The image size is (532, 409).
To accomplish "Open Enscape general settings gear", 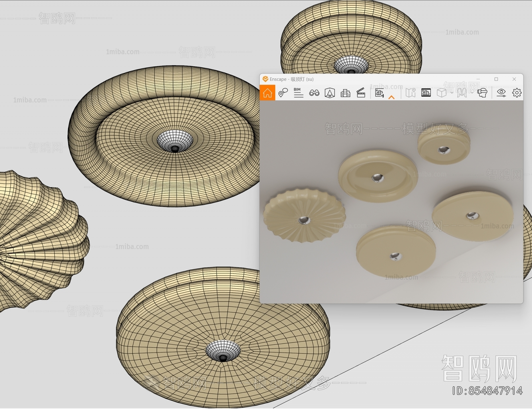I will (517, 93).
